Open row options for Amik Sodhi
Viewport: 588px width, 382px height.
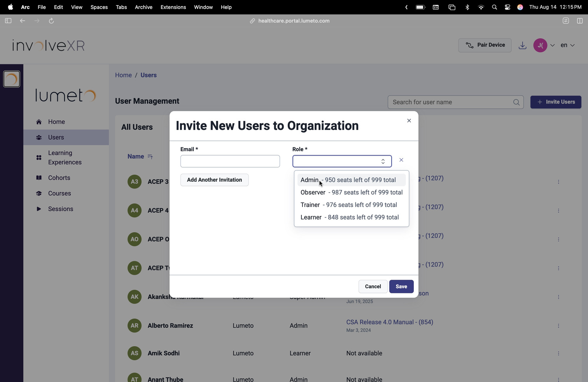(x=558, y=354)
